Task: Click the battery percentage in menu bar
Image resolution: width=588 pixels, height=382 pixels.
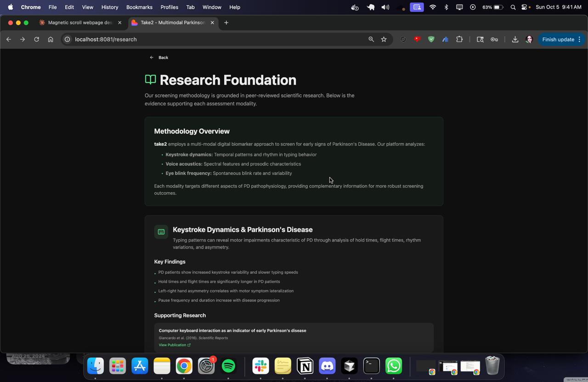Action: 487,7
